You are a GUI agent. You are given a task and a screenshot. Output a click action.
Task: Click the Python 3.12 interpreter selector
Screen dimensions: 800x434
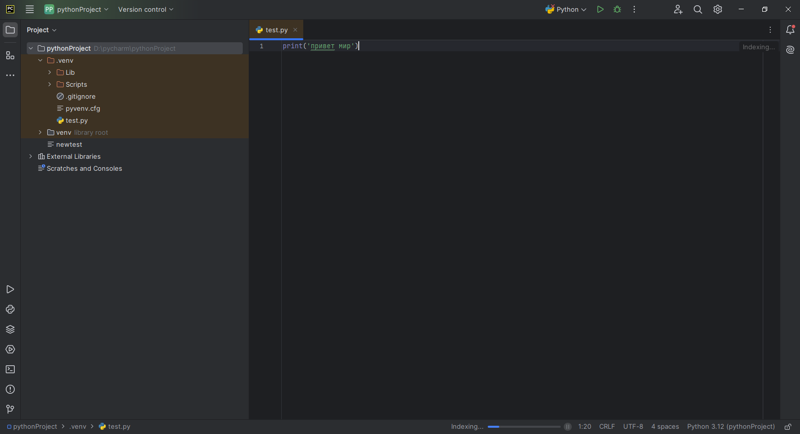730,427
